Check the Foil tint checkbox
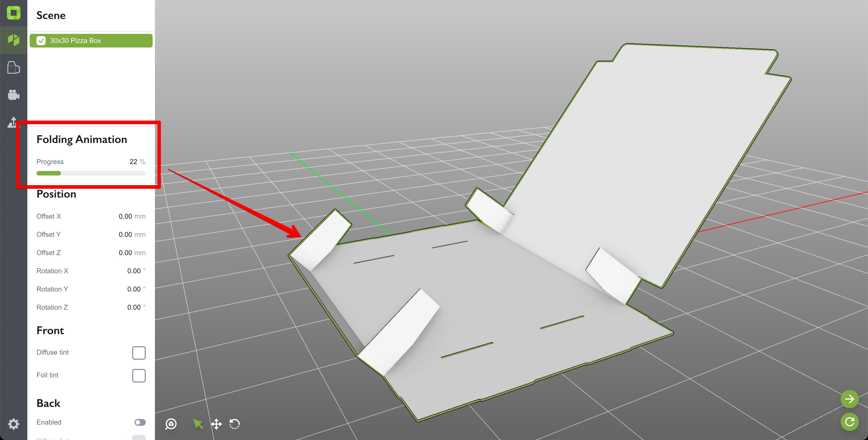 coord(139,375)
